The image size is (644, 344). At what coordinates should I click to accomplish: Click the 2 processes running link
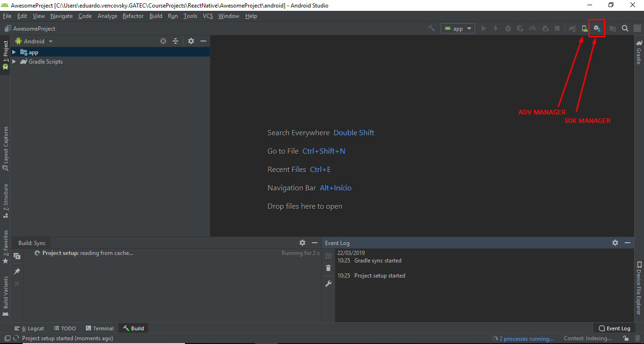coord(527,338)
